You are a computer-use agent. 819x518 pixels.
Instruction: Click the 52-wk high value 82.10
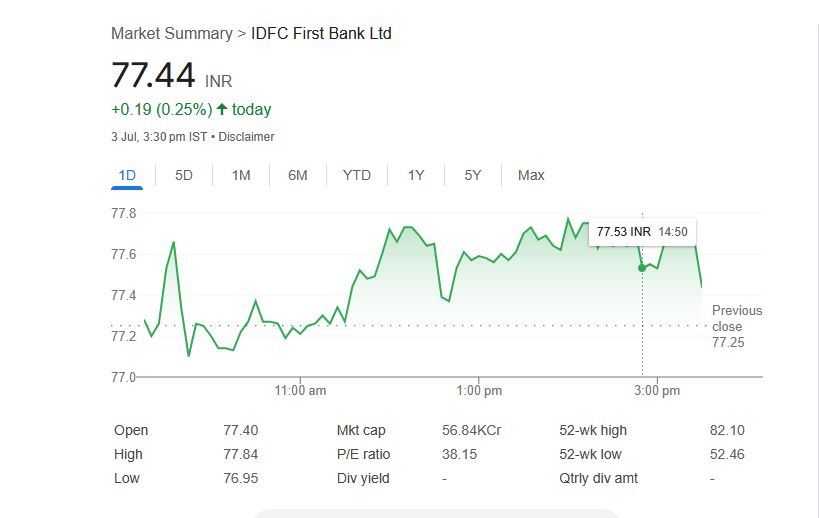727,431
